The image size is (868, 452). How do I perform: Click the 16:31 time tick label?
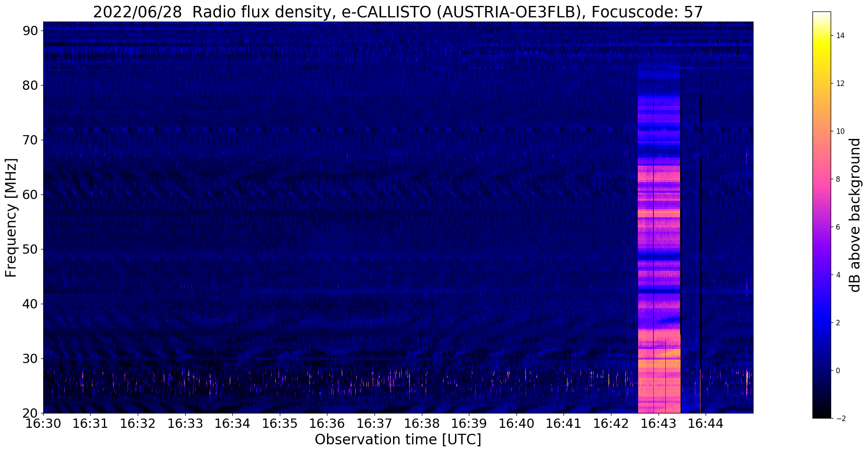(x=90, y=424)
